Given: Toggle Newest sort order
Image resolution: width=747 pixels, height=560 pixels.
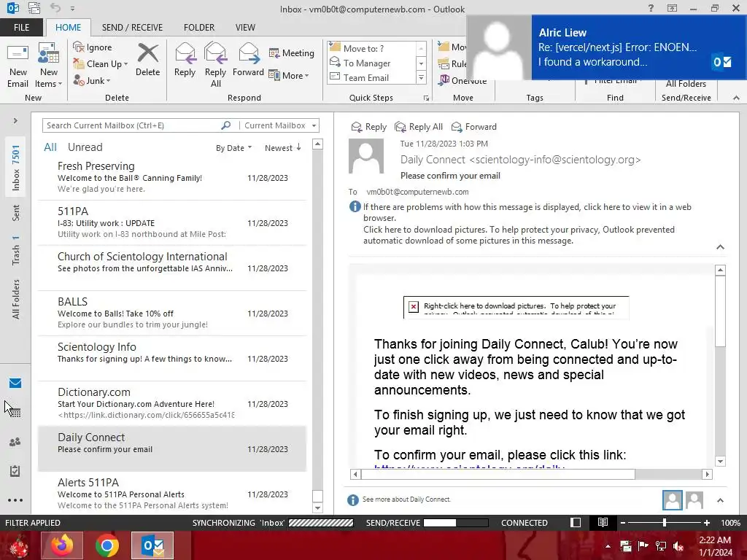Looking at the screenshot, I should pyautogui.click(x=283, y=148).
